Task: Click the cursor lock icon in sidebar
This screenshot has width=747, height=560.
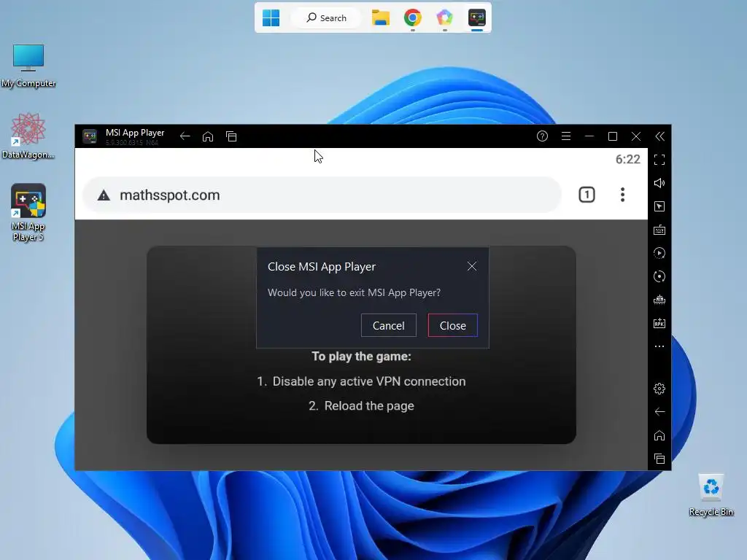Action: [x=659, y=206]
